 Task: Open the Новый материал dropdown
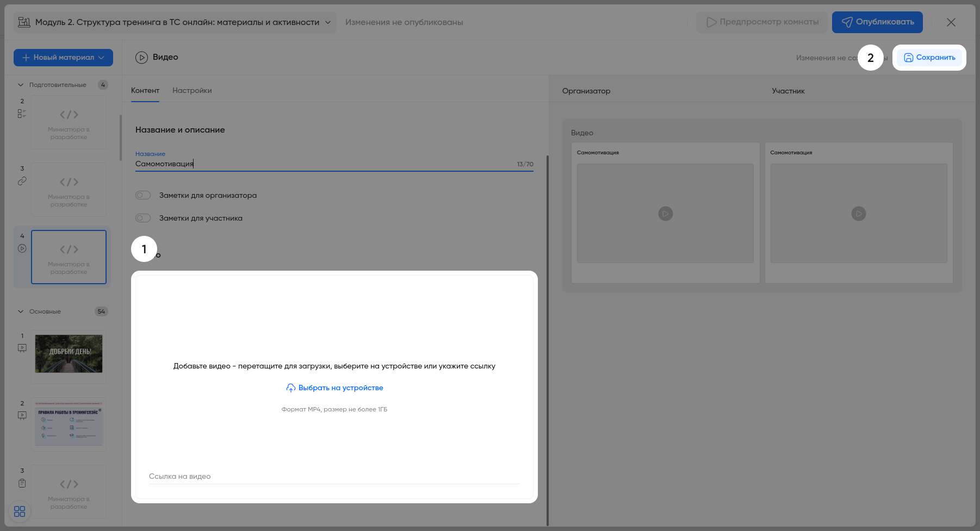point(63,58)
